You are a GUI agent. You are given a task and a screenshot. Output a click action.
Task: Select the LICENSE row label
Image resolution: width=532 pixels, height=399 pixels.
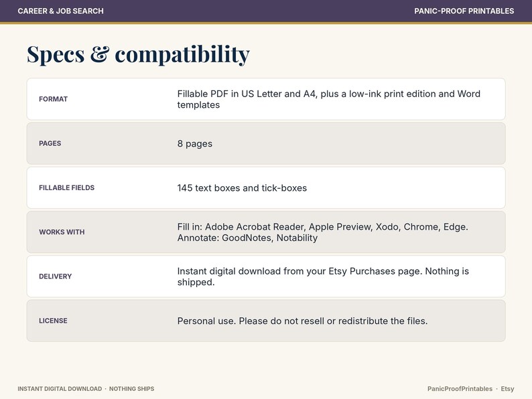53,321
